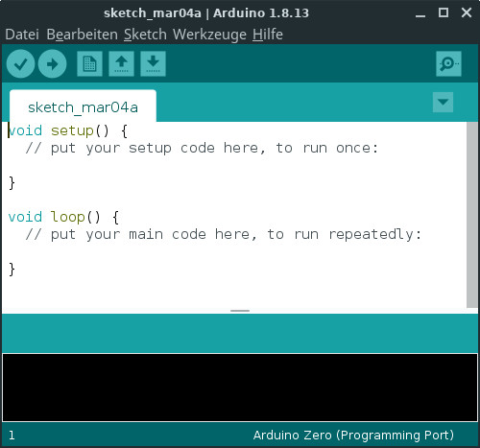Create a new sketch with New icon

[89, 64]
